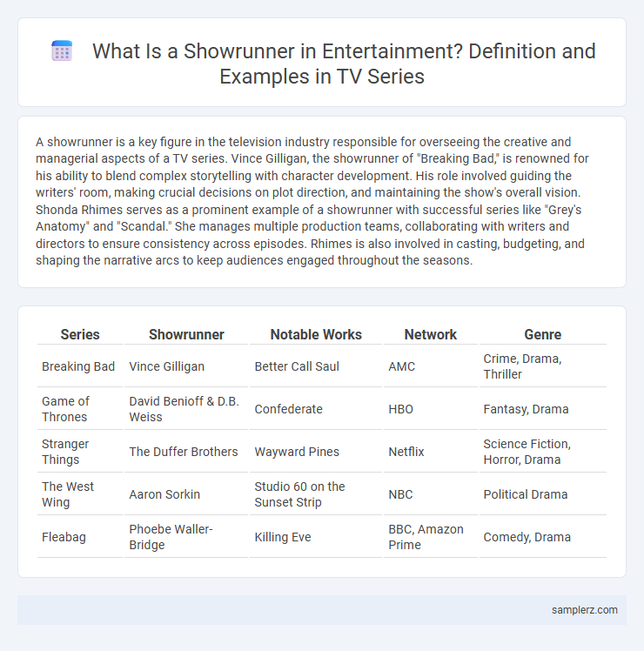Select the Stranger Things cell

point(80,452)
